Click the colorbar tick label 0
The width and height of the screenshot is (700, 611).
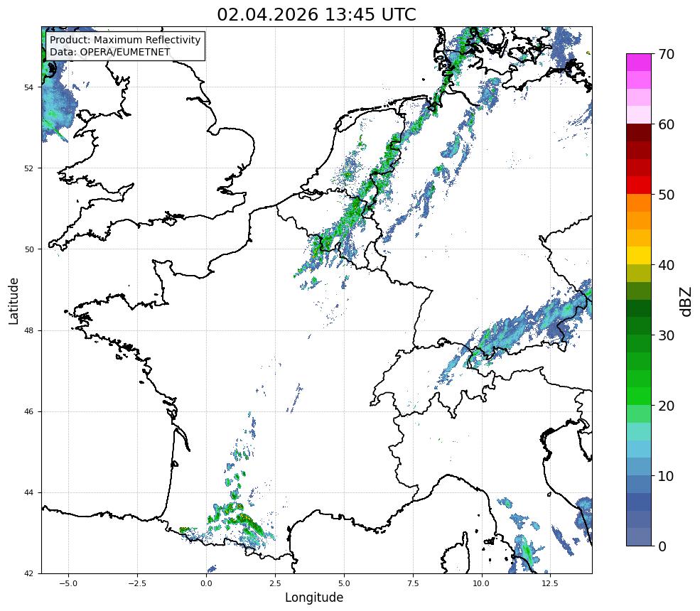662,546
